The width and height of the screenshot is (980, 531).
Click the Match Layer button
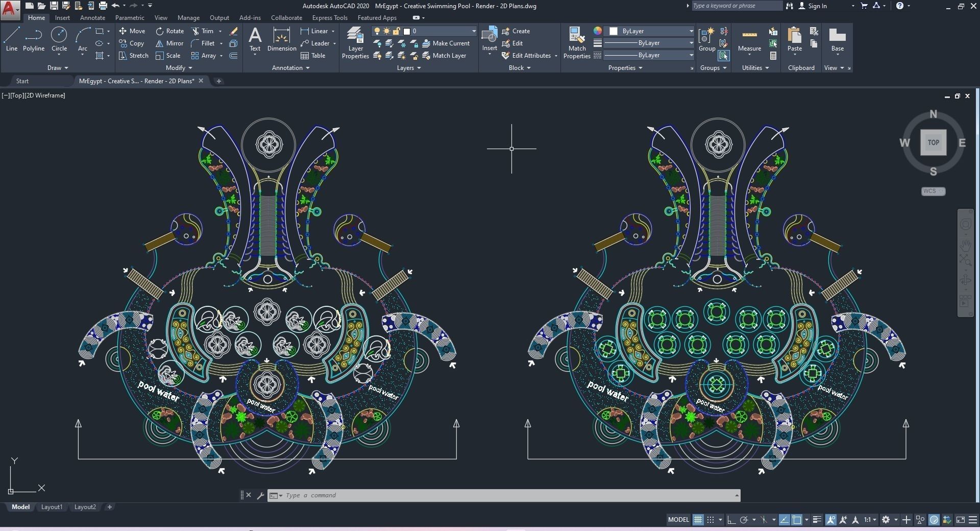[x=444, y=56]
